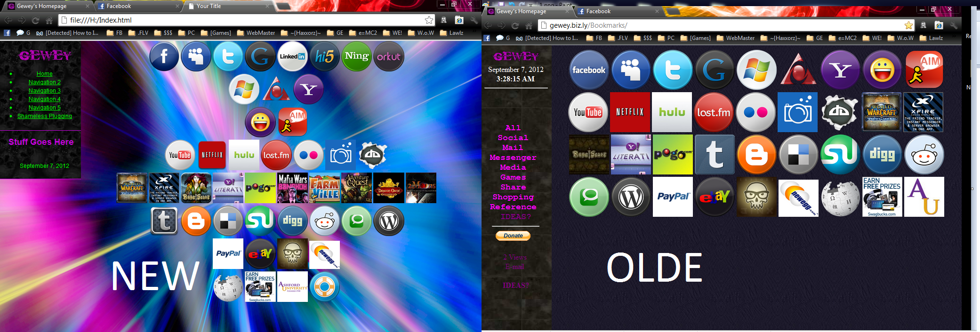The image size is (980, 332).
Task: Select the Shopping category in the sidebar
Action: pyautogui.click(x=513, y=197)
